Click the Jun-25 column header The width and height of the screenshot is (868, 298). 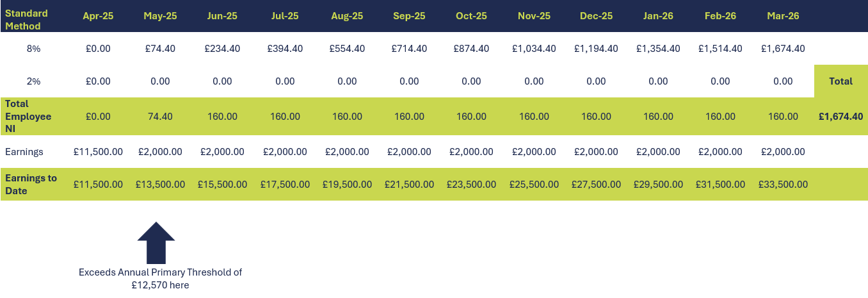(x=222, y=16)
